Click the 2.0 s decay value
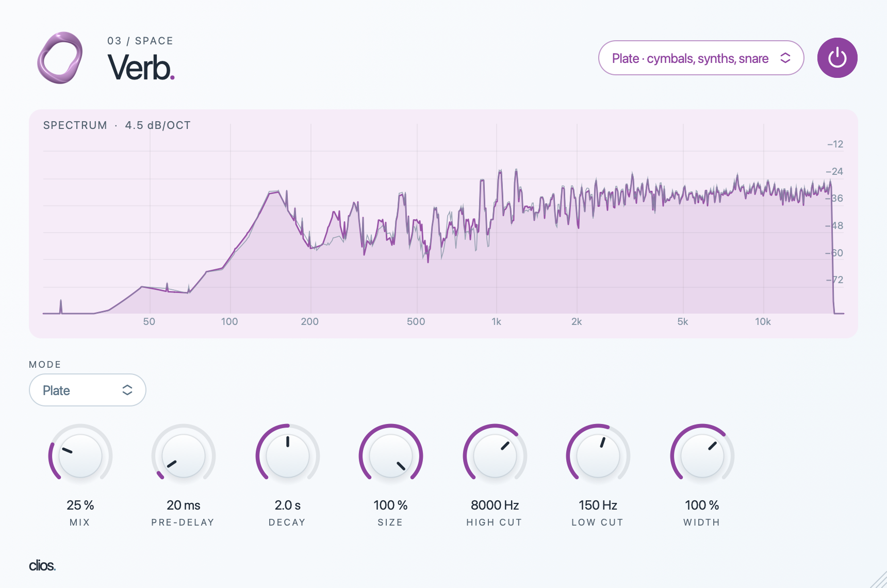This screenshot has height=588, width=887. 288,505
